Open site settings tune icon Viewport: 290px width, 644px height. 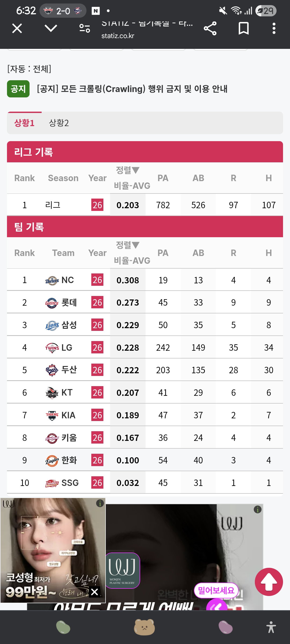point(85,28)
